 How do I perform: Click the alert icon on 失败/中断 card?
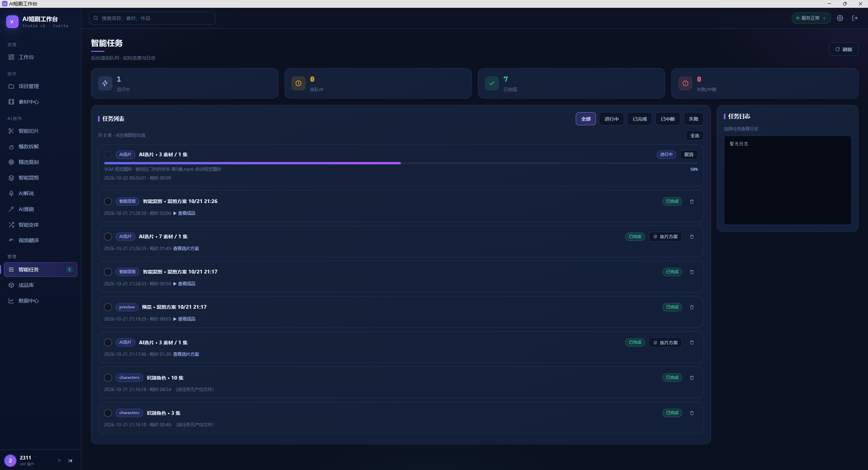point(685,83)
